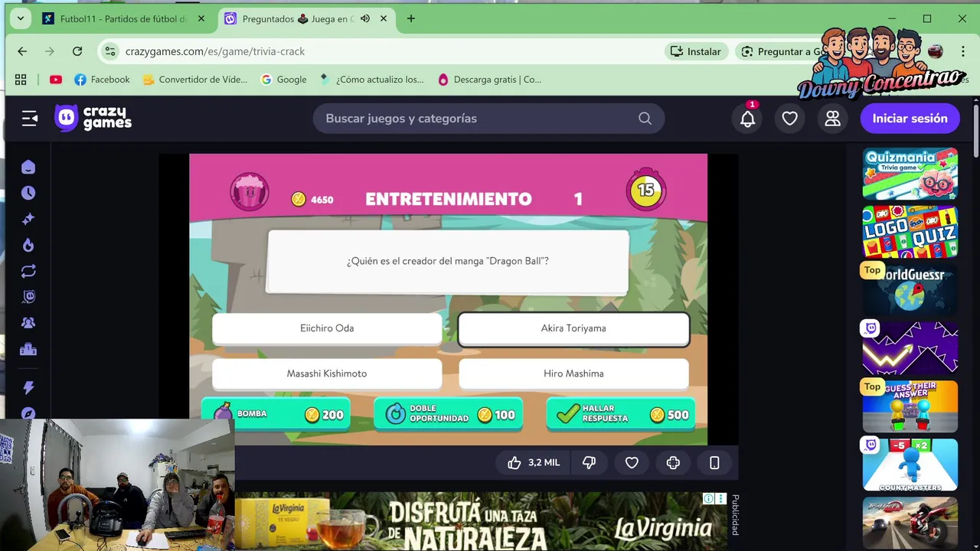Mute audio on the Preguntados tab
980x551 pixels.
tap(365, 19)
